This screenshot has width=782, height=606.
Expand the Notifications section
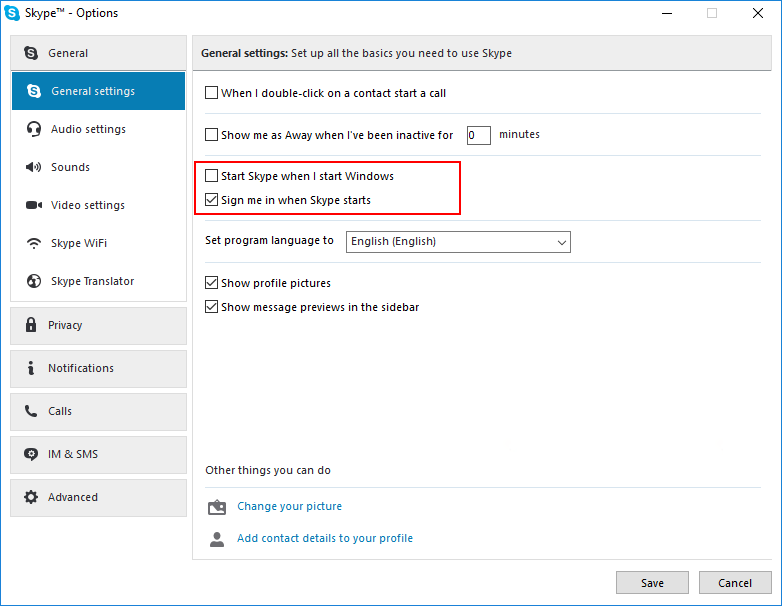[98, 369]
